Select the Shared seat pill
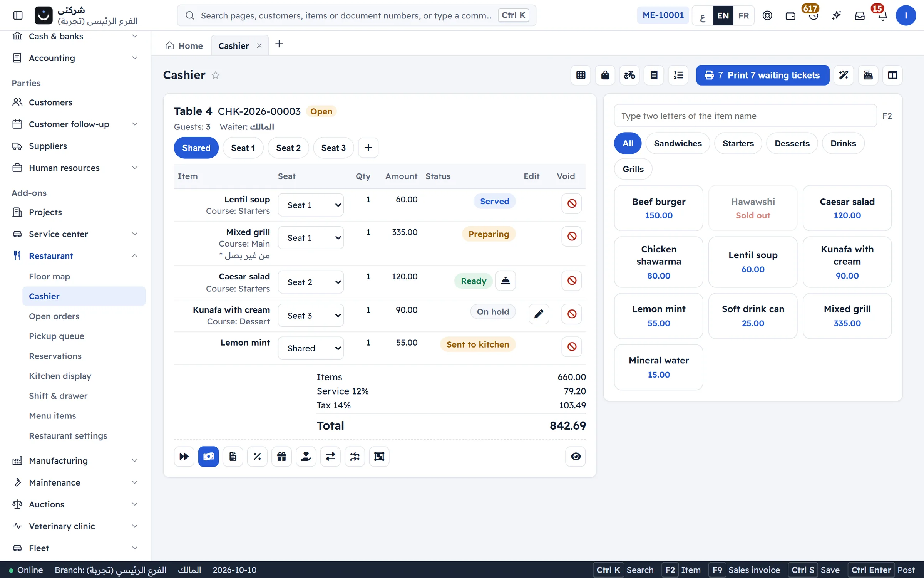 pos(196,148)
